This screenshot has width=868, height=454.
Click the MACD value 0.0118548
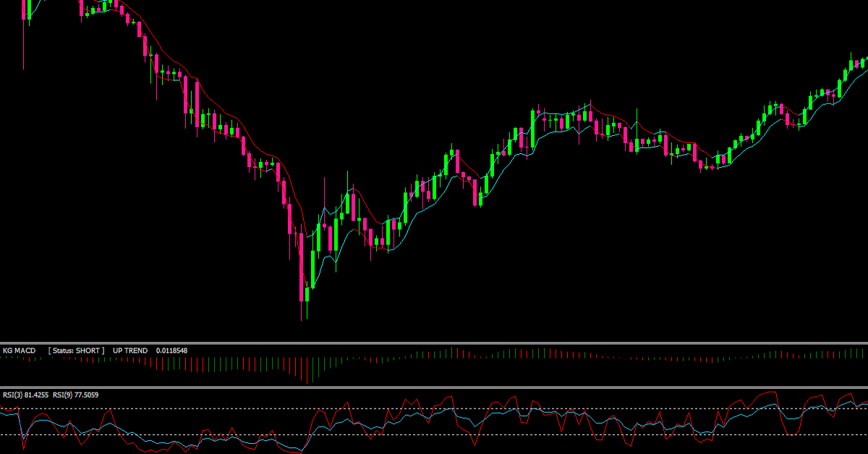[172, 351]
